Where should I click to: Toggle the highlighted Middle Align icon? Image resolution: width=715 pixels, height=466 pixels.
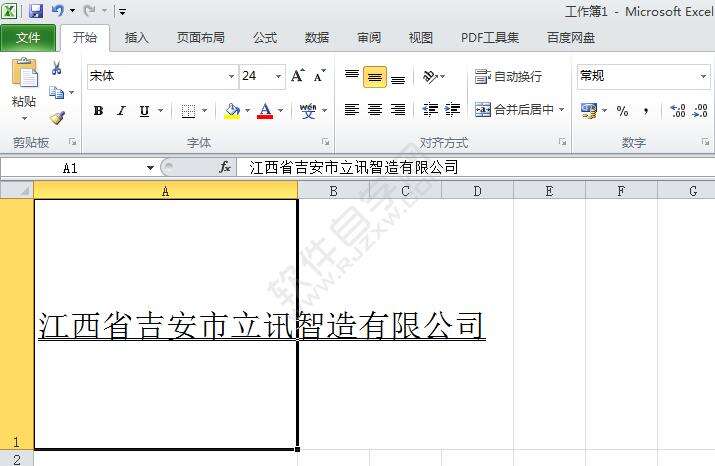[x=375, y=76]
